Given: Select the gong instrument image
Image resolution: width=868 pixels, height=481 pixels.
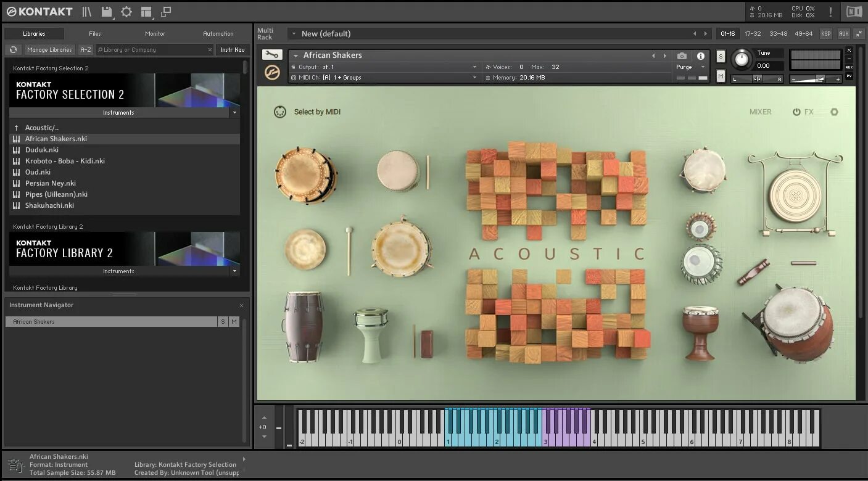Looking at the screenshot, I should click(x=795, y=194).
